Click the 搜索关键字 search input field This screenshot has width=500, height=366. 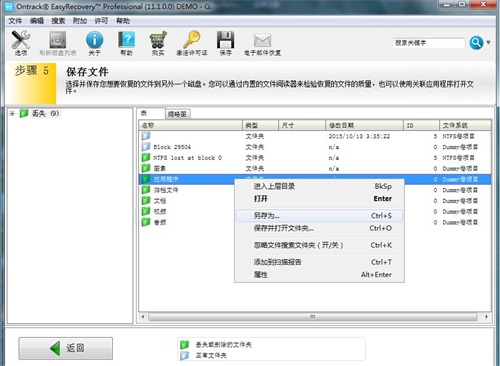(429, 43)
